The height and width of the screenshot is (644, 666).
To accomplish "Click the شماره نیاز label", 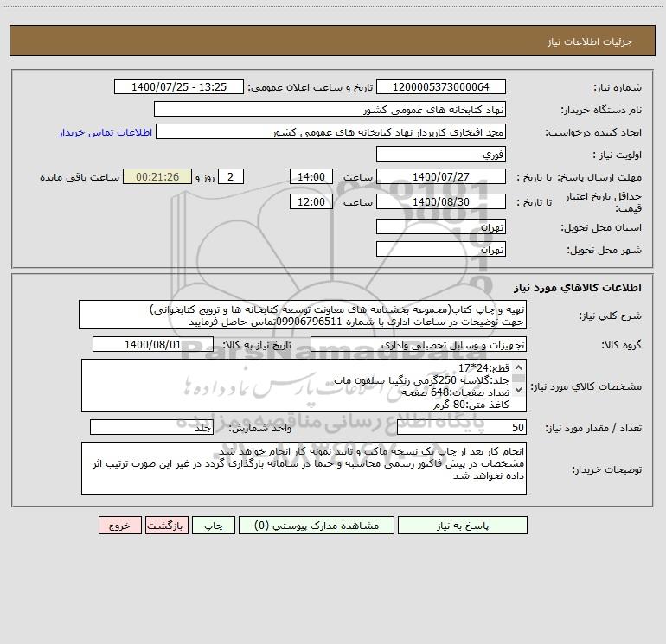I will click(x=618, y=88).
